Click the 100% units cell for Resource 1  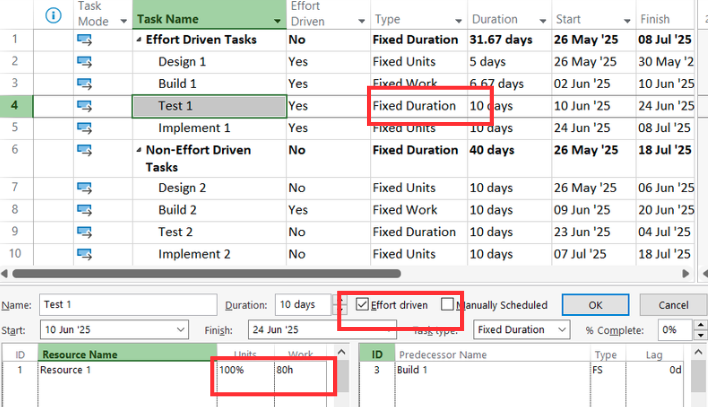click(246, 370)
